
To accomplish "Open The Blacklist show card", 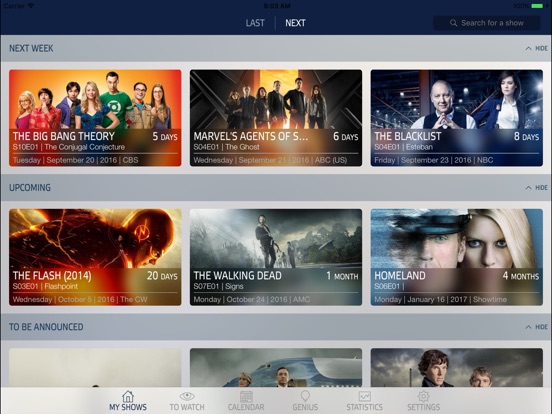I will tap(457, 118).
